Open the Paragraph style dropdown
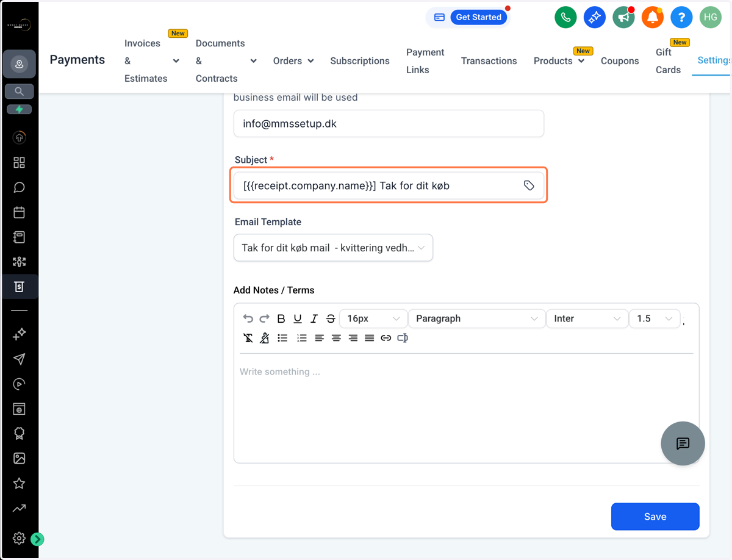 476,318
